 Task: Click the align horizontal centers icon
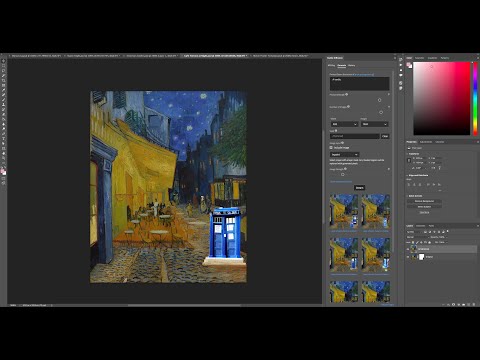tap(415, 184)
